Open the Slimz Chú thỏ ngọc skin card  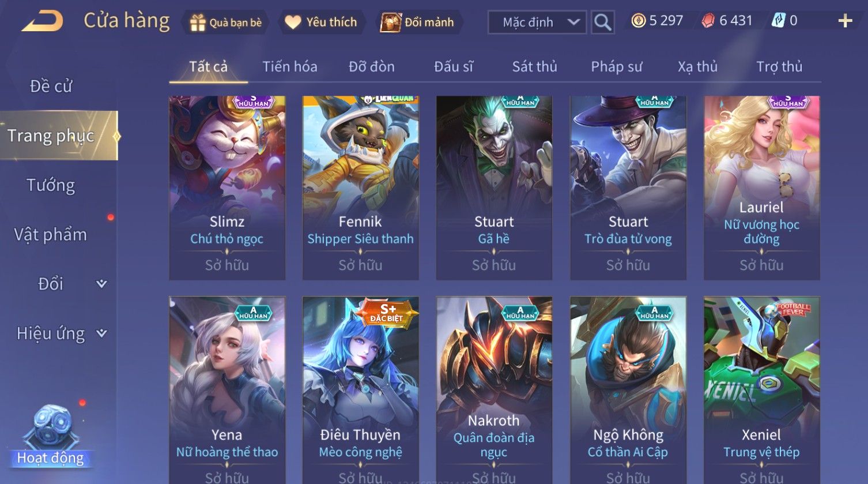[x=227, y=188]
